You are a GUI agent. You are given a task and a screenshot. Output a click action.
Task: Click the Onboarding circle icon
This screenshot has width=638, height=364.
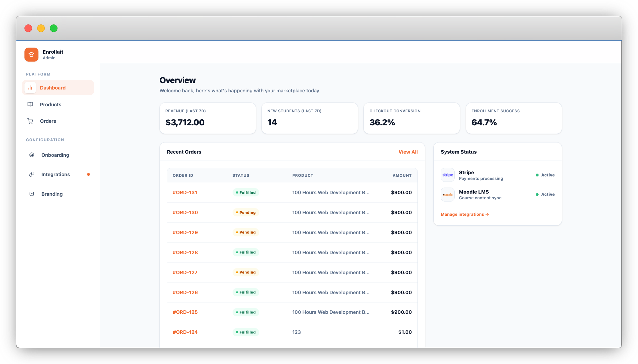pos(32,155)
